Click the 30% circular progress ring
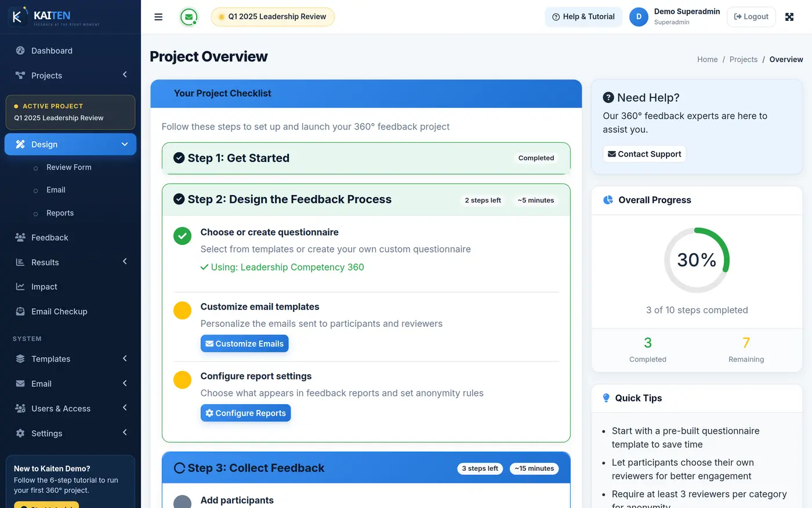 [697, 260]
